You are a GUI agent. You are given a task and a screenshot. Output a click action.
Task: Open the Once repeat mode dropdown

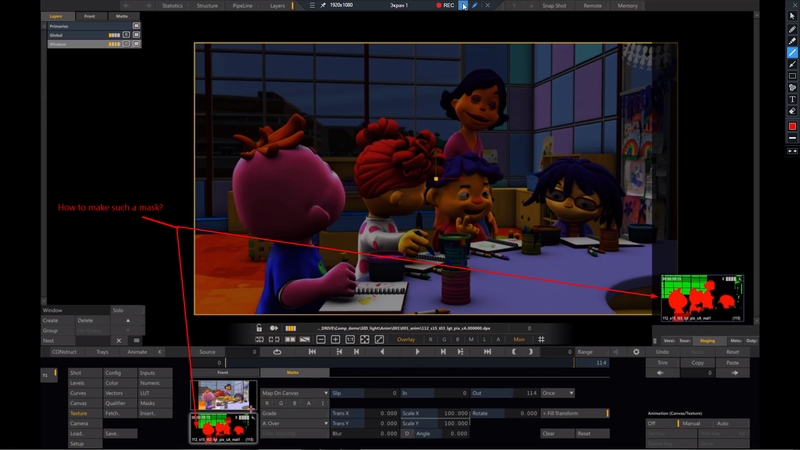pyautogui.click(x=557, y=393)
